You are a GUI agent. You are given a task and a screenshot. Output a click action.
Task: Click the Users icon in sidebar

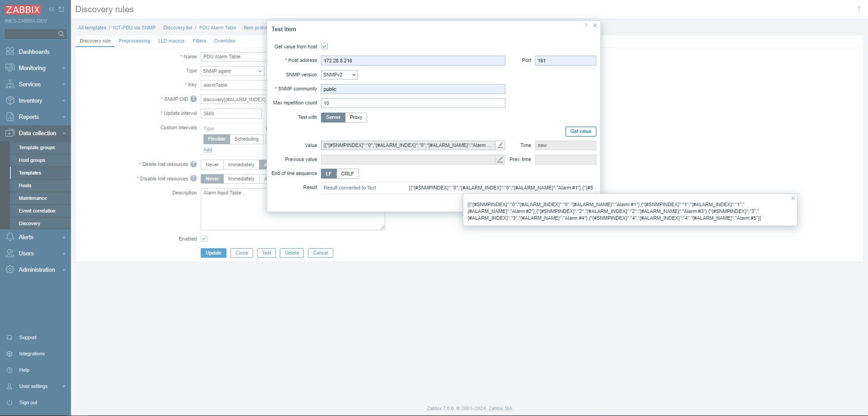click(x=10, y=253)
